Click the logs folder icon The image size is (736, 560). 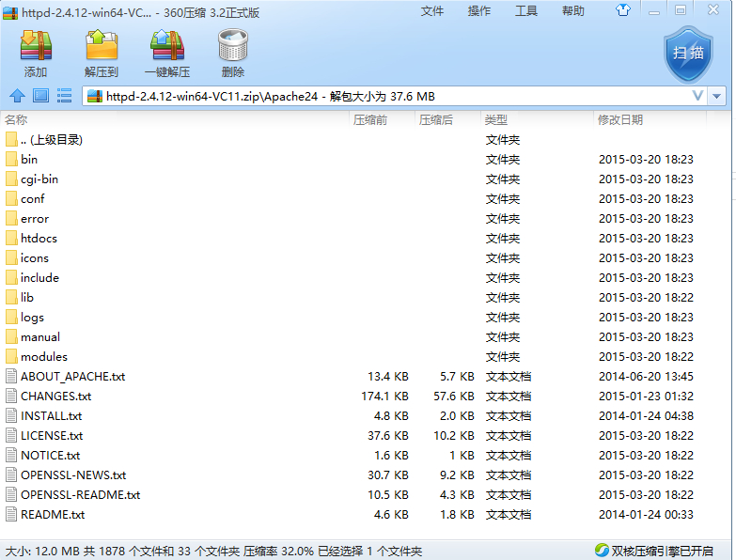tap(11, 317)
